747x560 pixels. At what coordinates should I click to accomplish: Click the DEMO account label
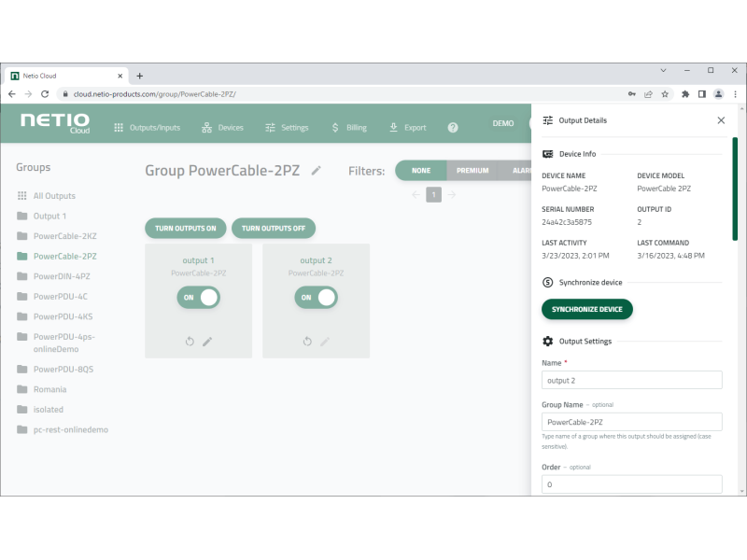click(503, 123)
